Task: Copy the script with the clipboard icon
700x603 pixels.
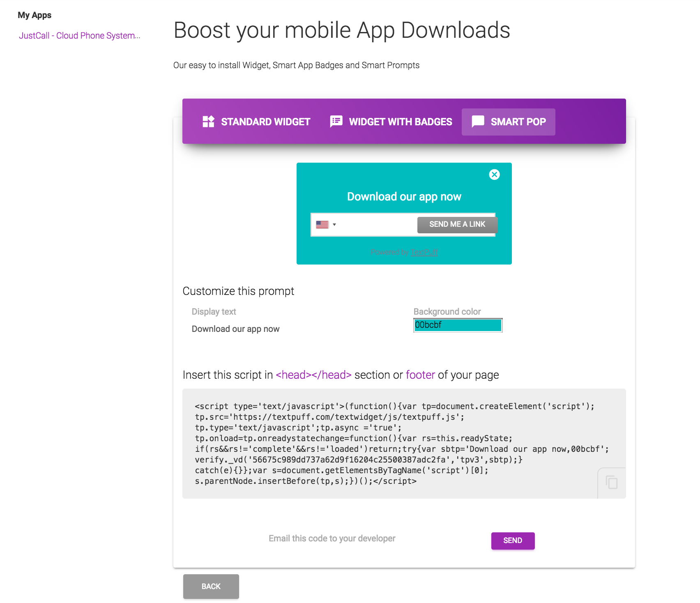Action: click(x=612, y=482)
